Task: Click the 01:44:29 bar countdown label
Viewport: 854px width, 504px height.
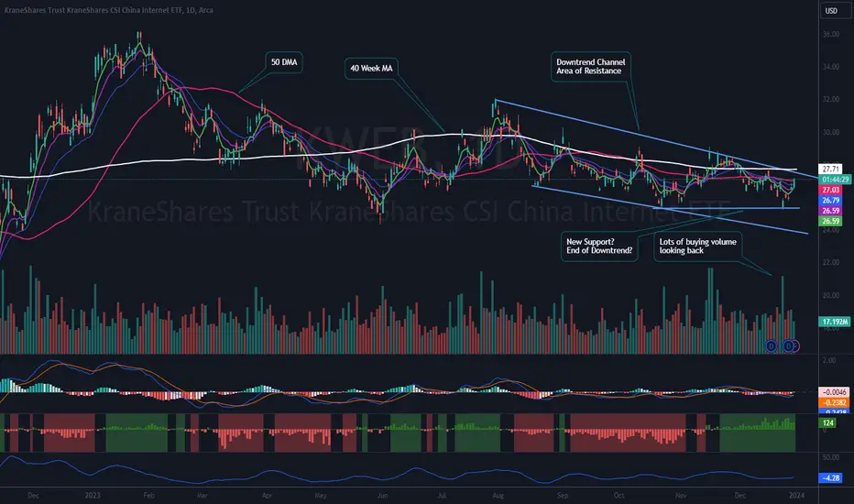Action: (835, 180)
